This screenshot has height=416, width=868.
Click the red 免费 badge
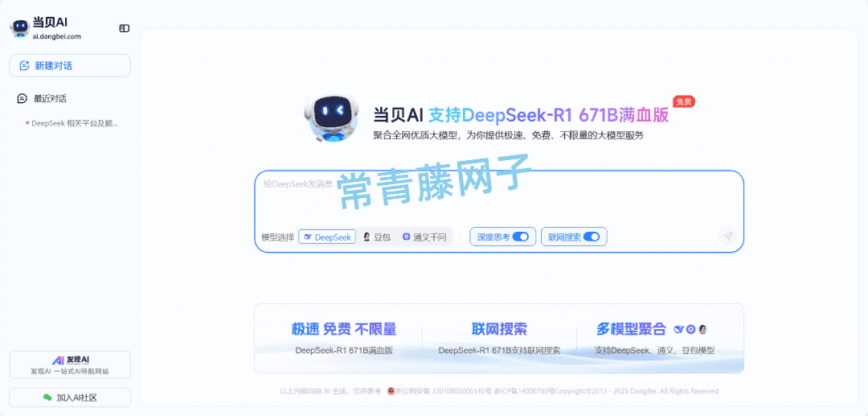(684, 102)
